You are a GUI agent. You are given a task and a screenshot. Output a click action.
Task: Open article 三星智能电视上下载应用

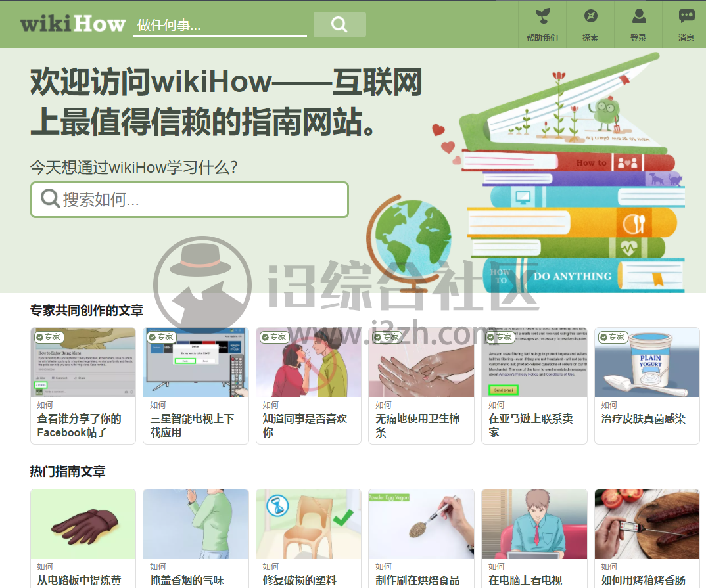pos(192,426)
